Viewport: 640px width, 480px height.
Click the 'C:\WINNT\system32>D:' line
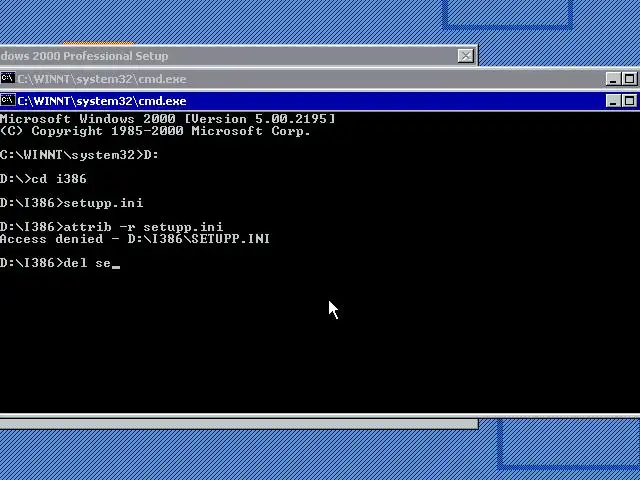79,155
